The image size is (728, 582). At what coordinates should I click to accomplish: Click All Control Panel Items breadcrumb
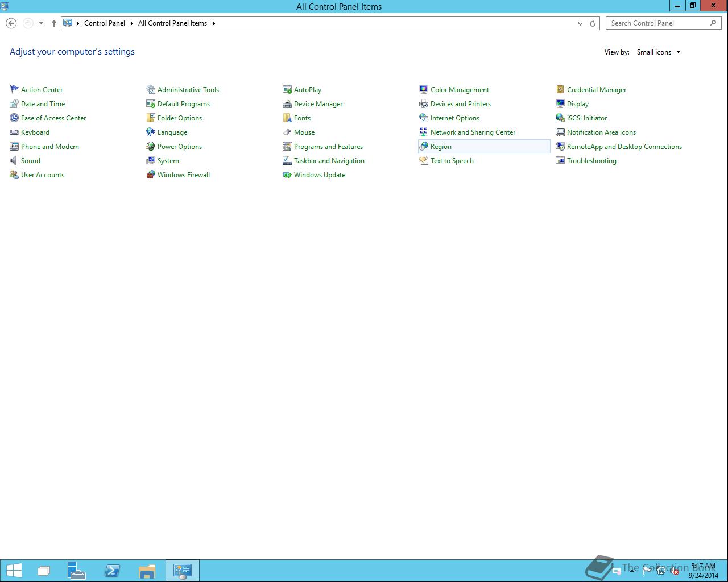[x=172, y=23]
